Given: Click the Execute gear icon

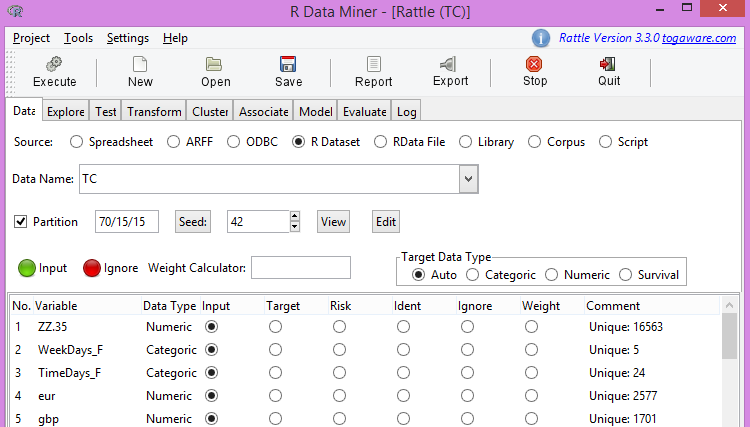Looking at the screenshot, I should (x=54, y=64).
